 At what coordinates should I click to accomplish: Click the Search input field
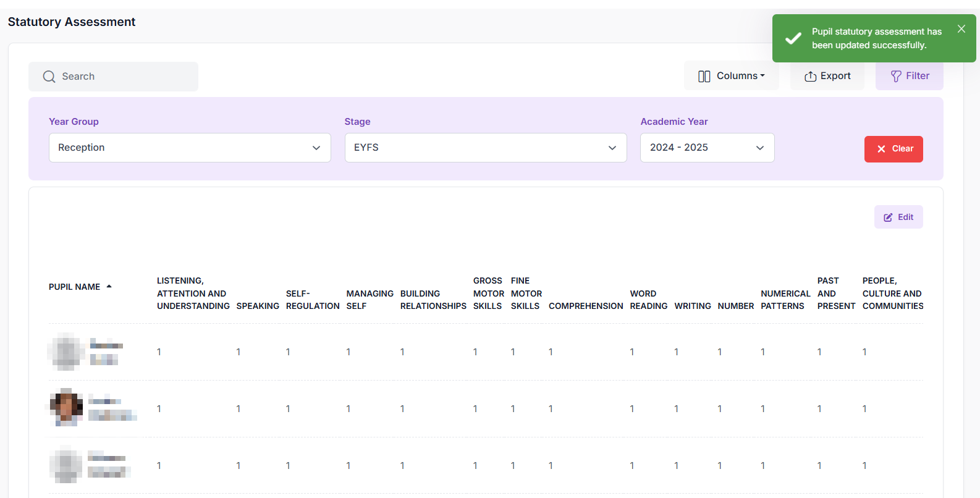[124, 77]
